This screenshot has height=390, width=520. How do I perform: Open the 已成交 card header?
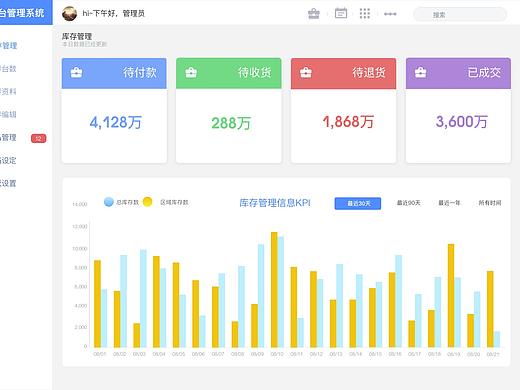point(458,73)
